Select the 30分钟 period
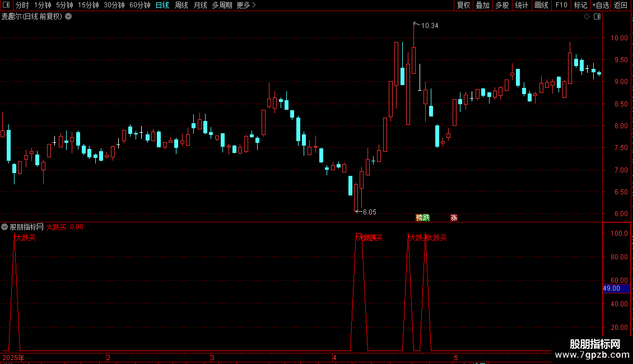 coord(114,5)
